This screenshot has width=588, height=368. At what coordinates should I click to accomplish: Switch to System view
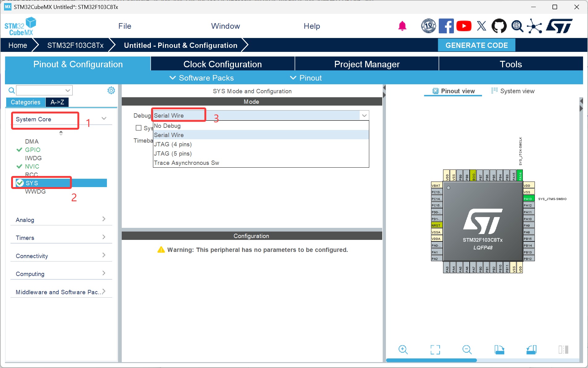pyautogui.click(x=513, y=91)
